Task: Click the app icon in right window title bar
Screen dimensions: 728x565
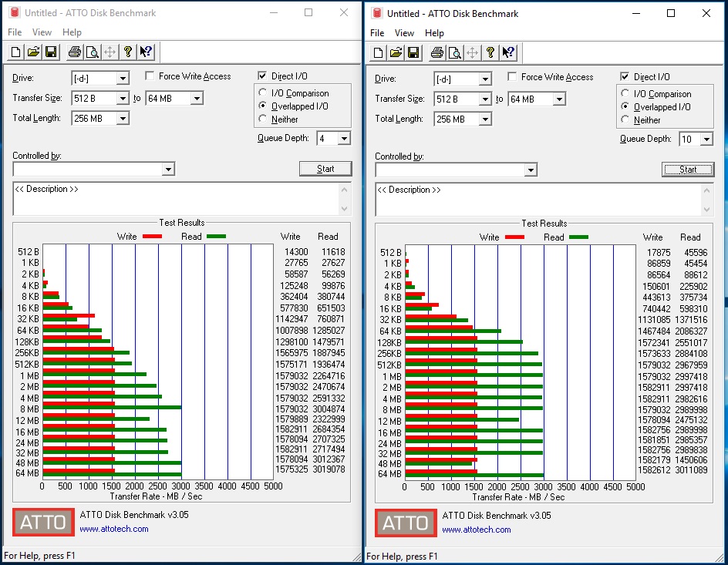Action: tap(377, 13)
